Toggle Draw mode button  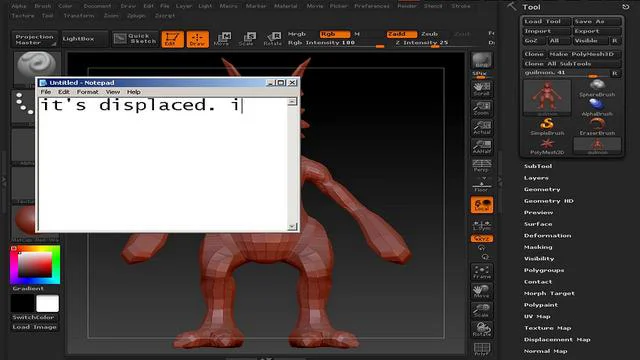pos(198,39)
